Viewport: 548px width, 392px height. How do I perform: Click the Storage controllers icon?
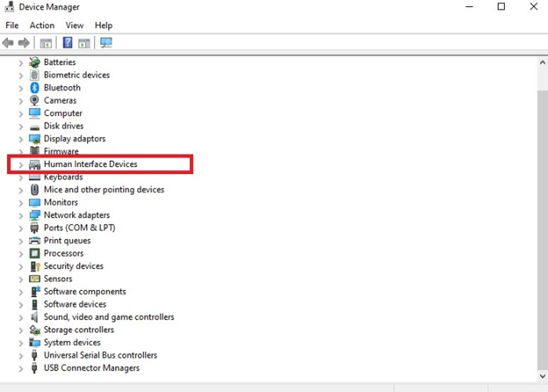point(35,330)
